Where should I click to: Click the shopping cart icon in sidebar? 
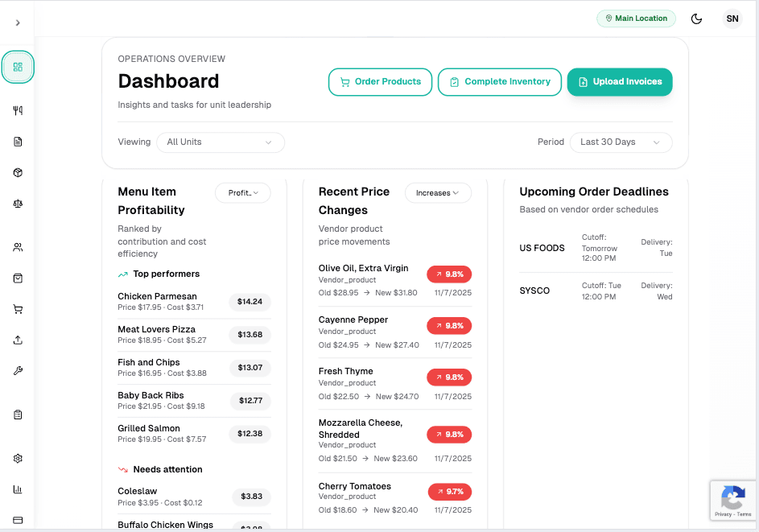(x=18, y=309)
